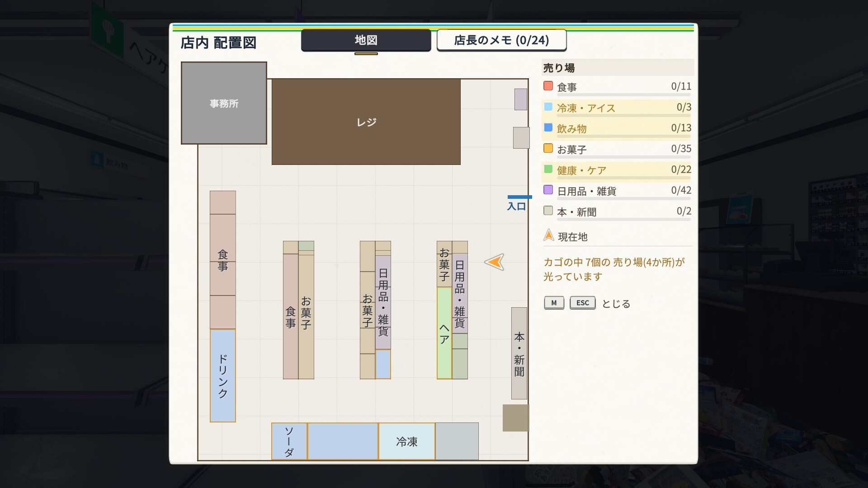Click the green ヘア shelf on the map
The height and width of the screenshot is (488, 868).
tap(444, 333)
